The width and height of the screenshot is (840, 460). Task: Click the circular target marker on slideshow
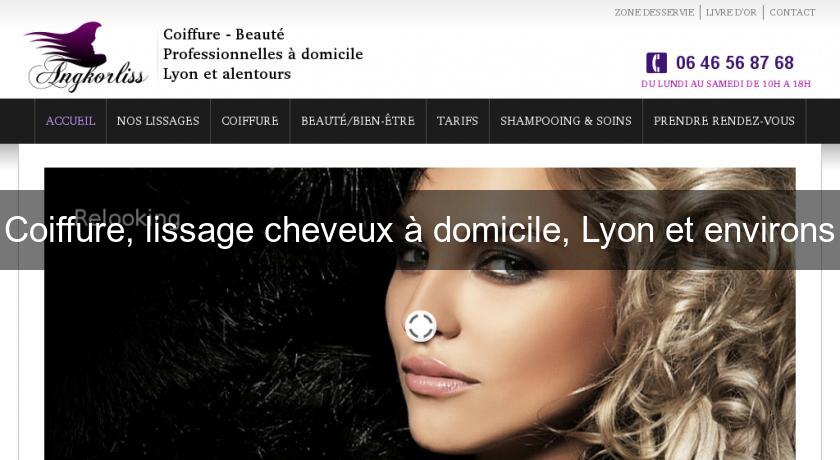pos(421,326)
